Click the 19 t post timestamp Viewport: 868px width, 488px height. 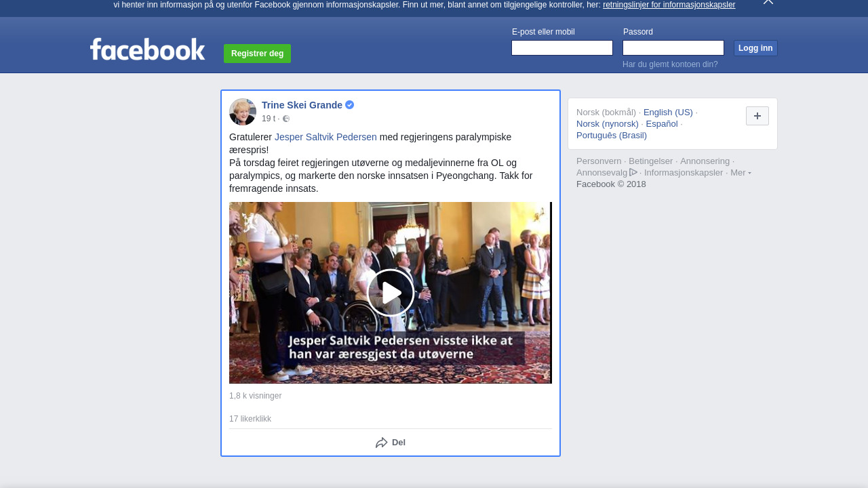click(269, 119)
